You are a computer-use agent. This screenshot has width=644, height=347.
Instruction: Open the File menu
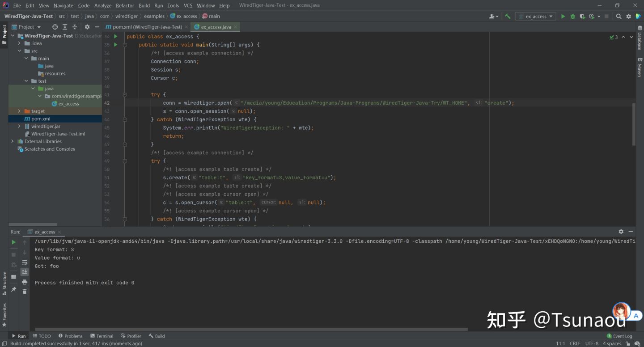[17, 5]
